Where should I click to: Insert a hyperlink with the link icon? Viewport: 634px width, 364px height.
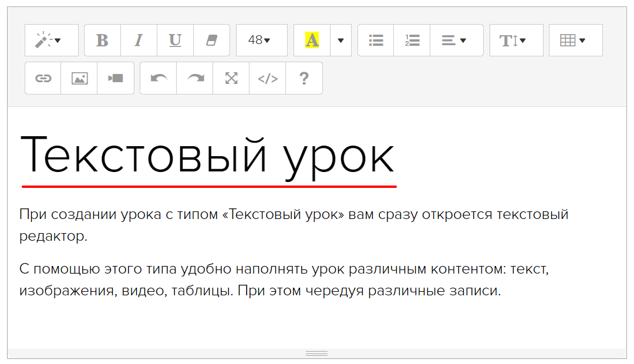coord(43,78)
